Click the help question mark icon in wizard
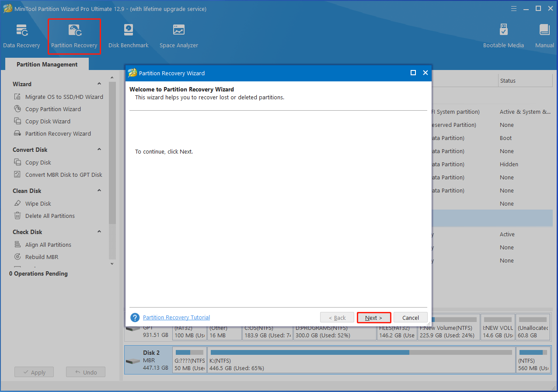Screen dimensions: 558x392 135,318
